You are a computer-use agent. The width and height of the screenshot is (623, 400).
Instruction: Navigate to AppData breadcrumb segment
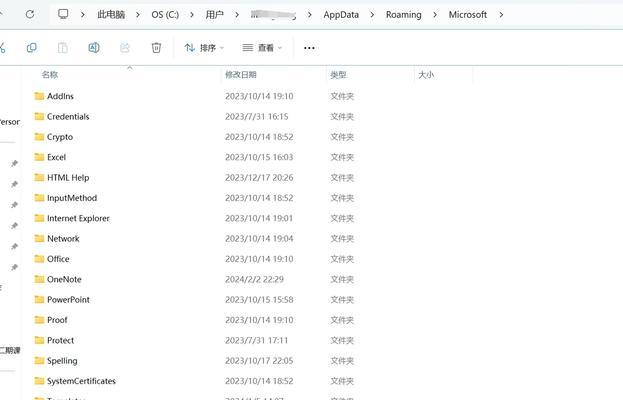[x=341, y=15]
